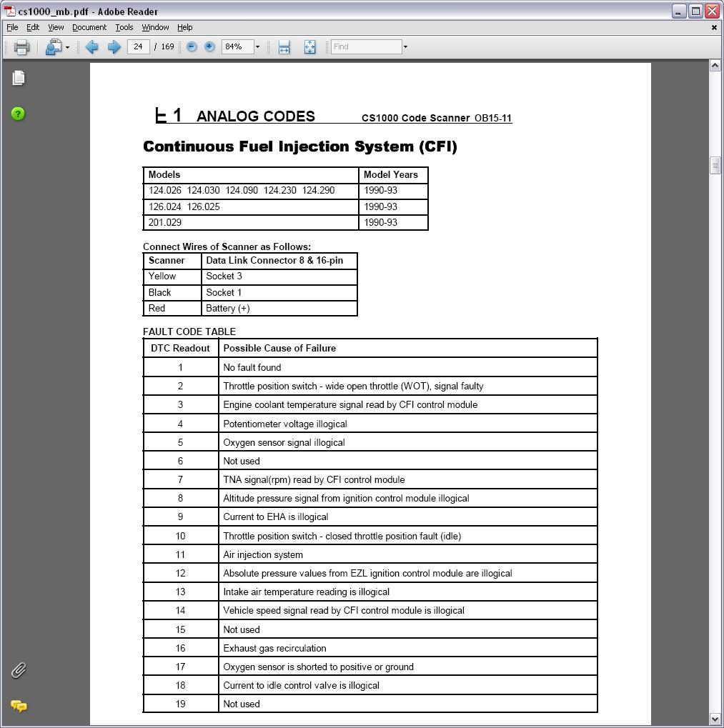Open the zoom level dropdown arrow
The image size is (724, 728).
pyautogui.click(x=258, y=47)
